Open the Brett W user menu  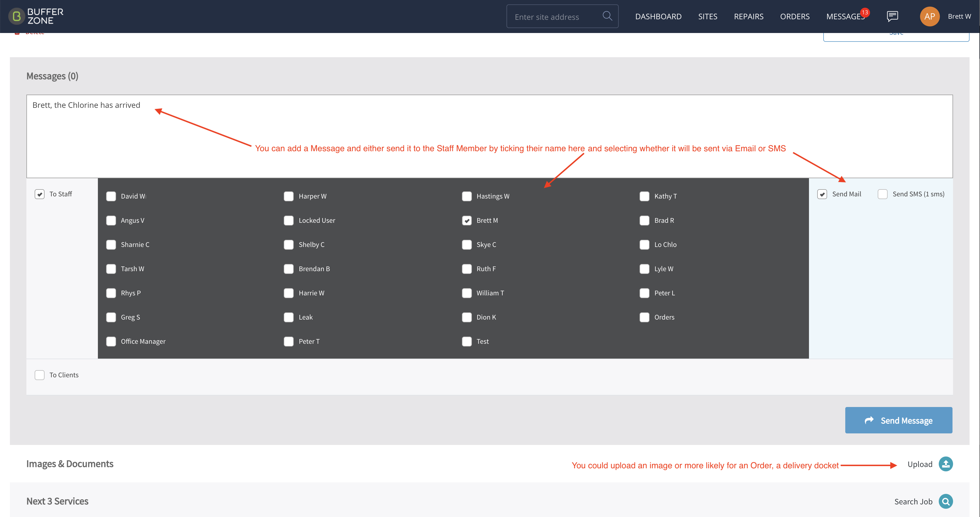(x=959, y=16)
